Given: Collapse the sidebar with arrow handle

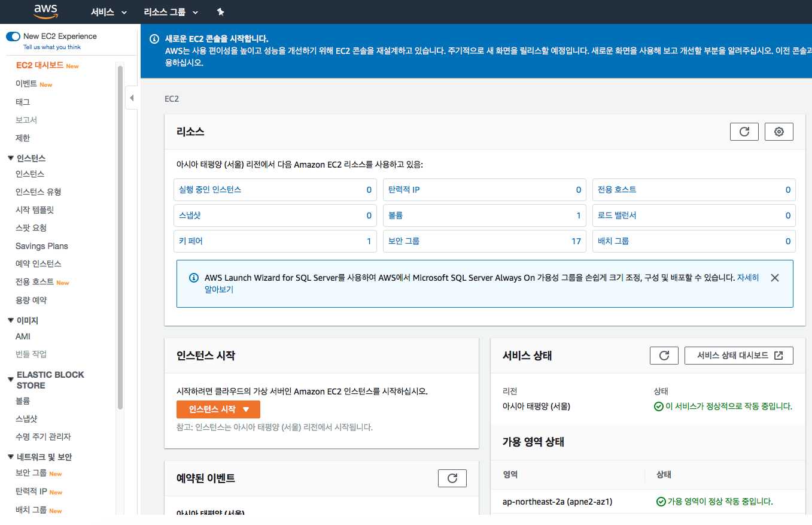Looking at the screenshot, I should coord(132,98).
